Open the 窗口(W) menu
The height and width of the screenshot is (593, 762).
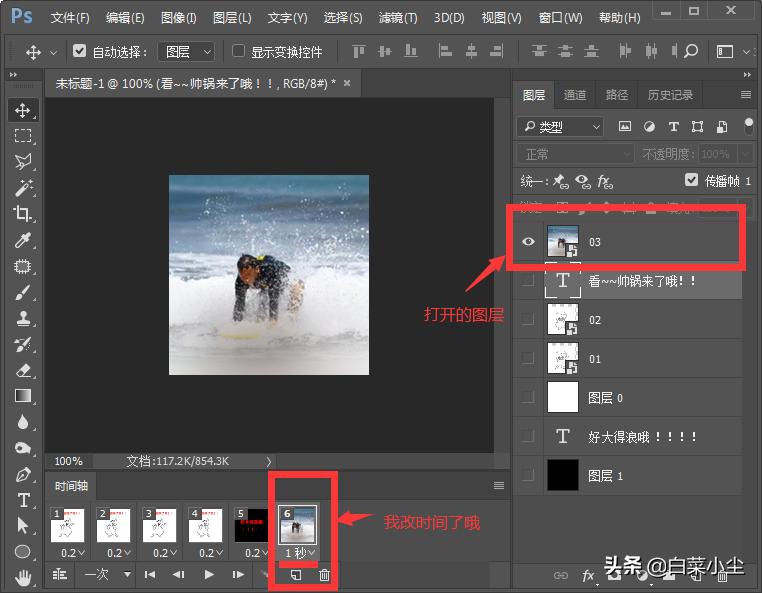tap(560, 18)
